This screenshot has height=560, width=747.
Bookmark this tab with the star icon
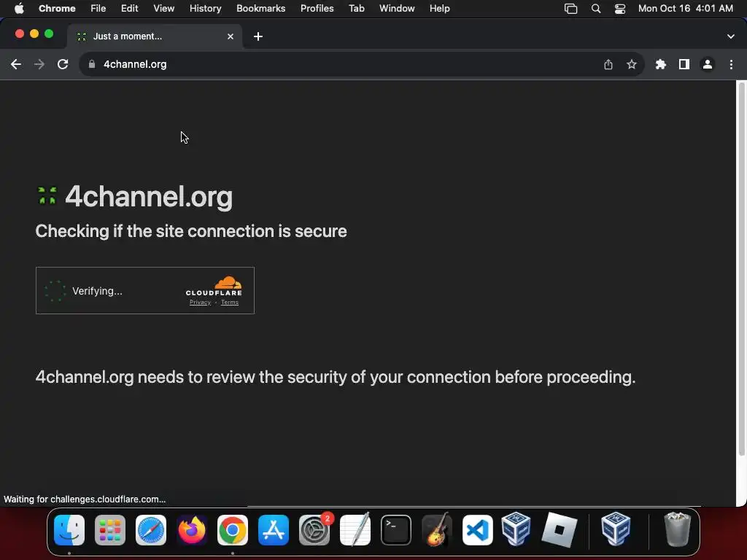point(632,64)
